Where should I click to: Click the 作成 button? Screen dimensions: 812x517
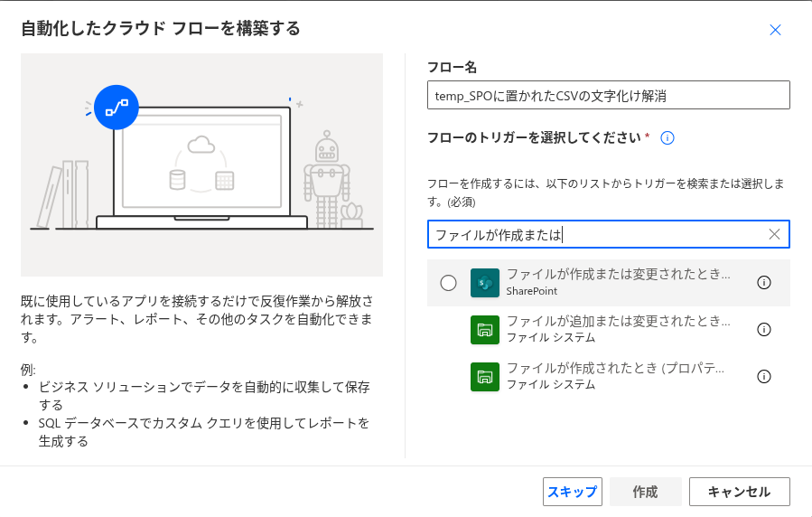click(x=645, y=492)
